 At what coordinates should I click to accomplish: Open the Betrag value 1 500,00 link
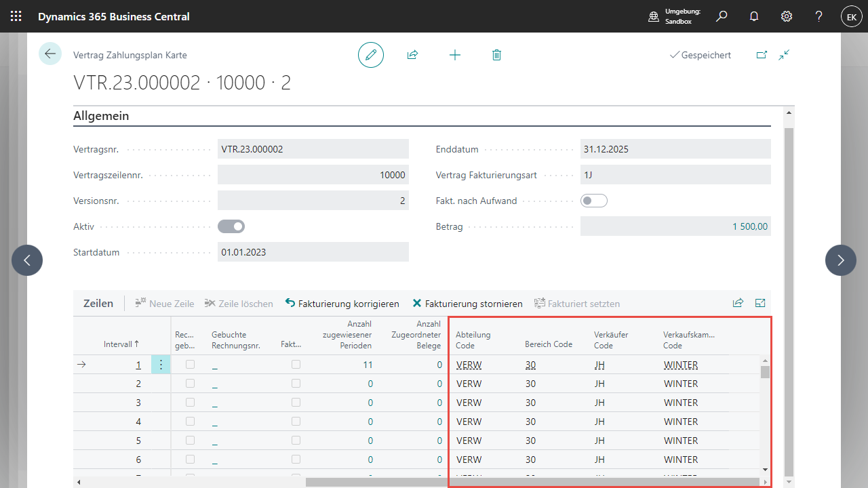point(750,226)
